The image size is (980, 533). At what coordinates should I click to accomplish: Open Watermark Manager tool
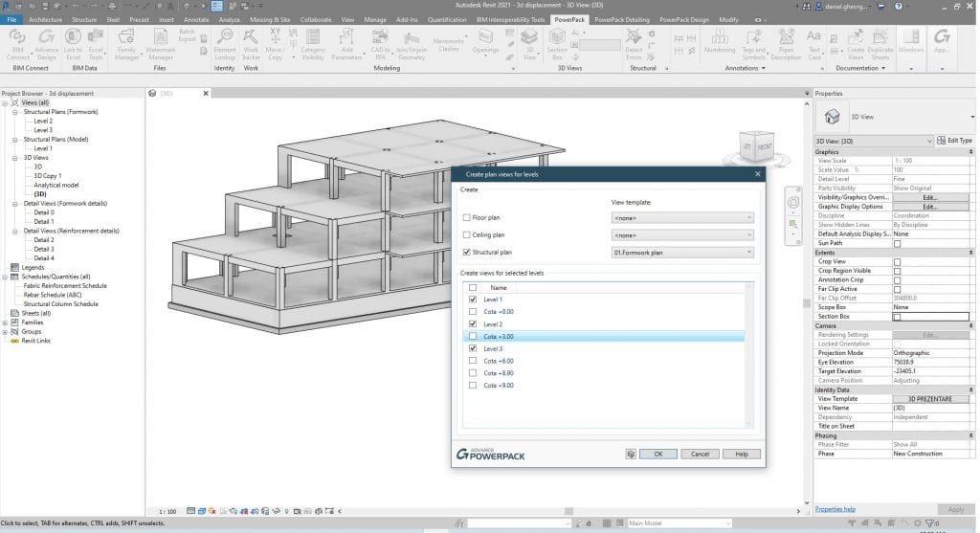click(x=160, y=44)
